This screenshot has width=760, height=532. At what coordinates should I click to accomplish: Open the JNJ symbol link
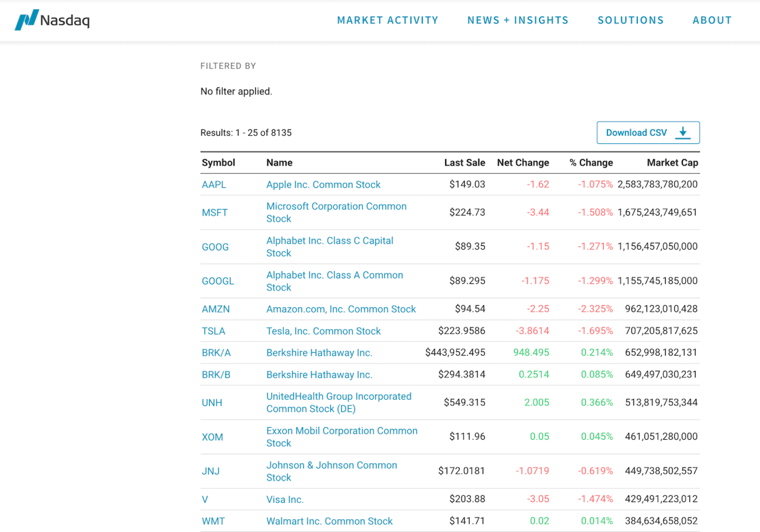tap(210, 471)
